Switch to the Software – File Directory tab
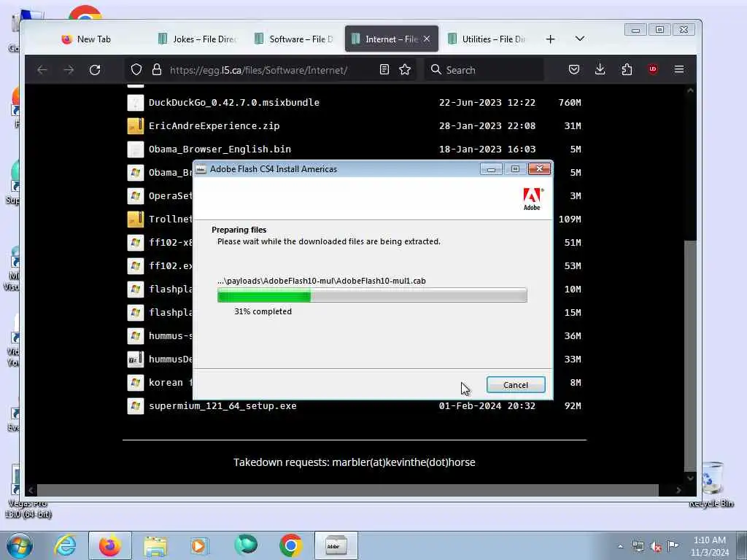 point(294,39)
